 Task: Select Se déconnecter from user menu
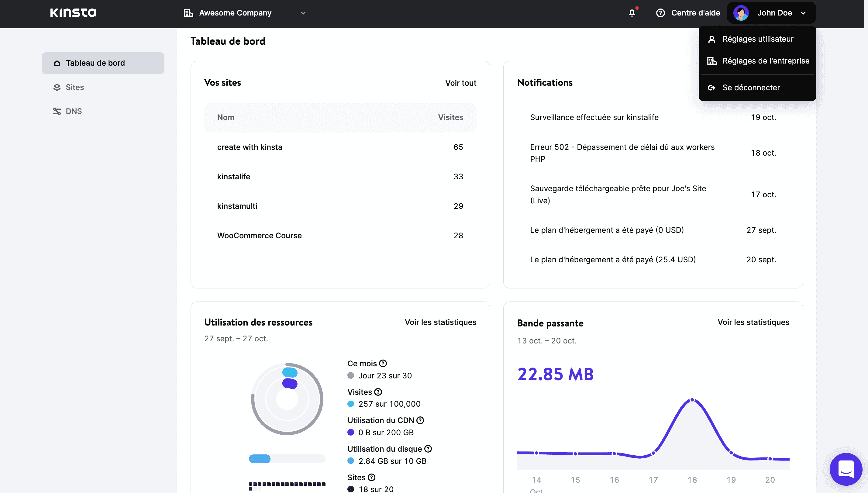tap(752, 87)
